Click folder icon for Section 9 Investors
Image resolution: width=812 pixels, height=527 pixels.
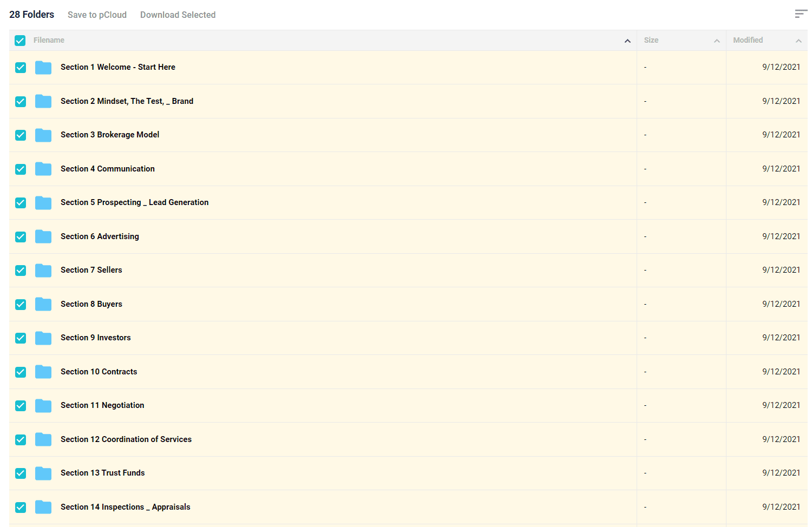click(43, 338)
